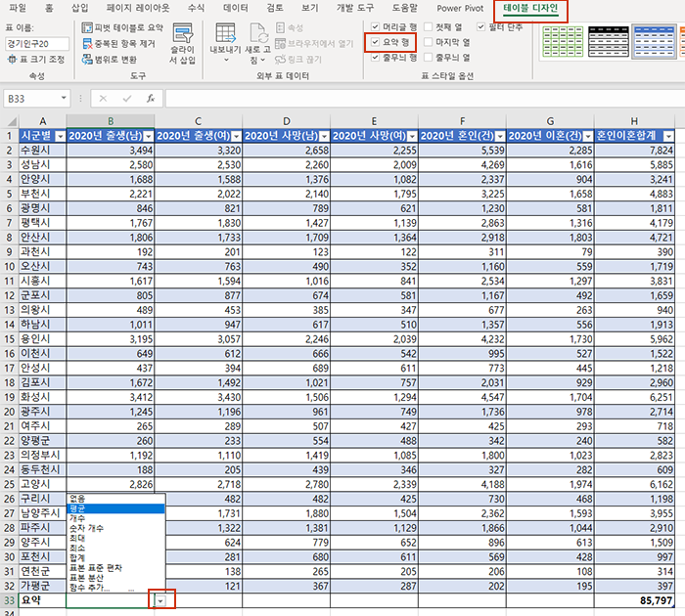This screenshot has width=685, height=616.
Task: Open filter dropdown for 2020년 사망(여)
Action: point(412,136)
